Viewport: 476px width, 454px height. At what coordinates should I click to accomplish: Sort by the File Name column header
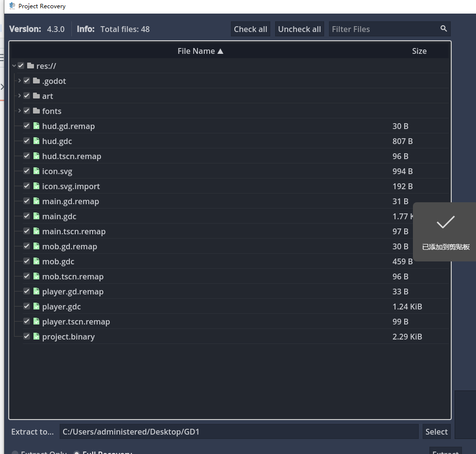click(200, 51)
